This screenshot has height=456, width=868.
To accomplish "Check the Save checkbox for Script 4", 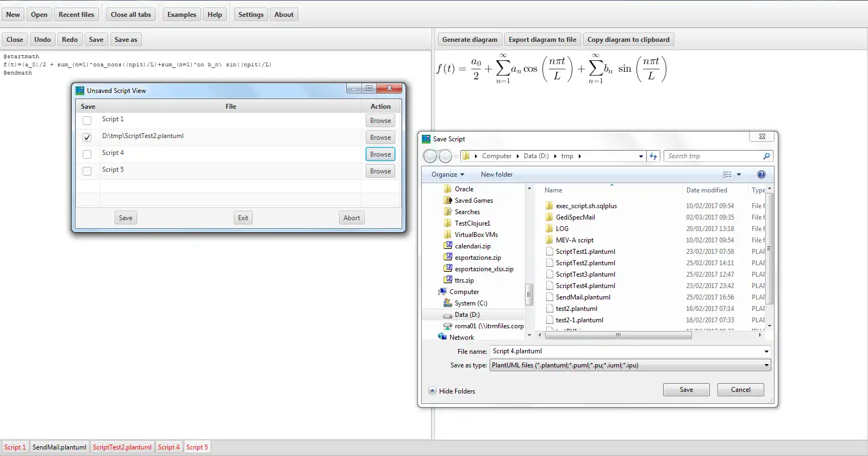I will [87, 154].
